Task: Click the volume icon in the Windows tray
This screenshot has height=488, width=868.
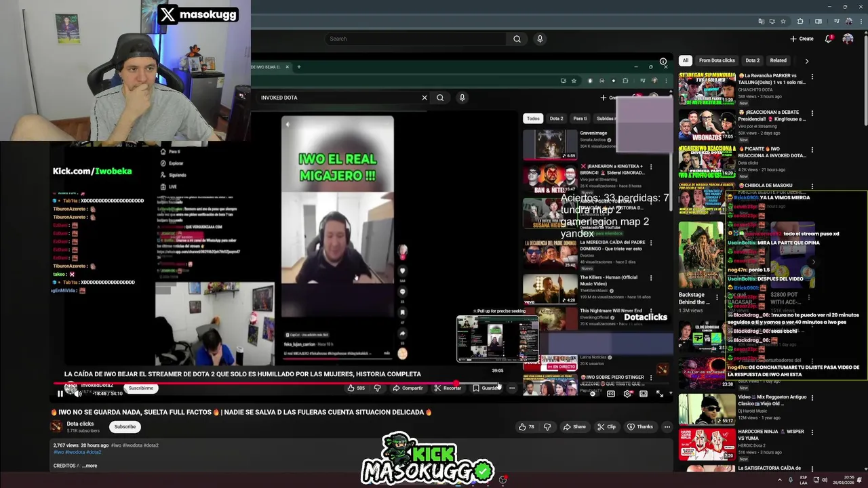Action: [x=825, y=480]
